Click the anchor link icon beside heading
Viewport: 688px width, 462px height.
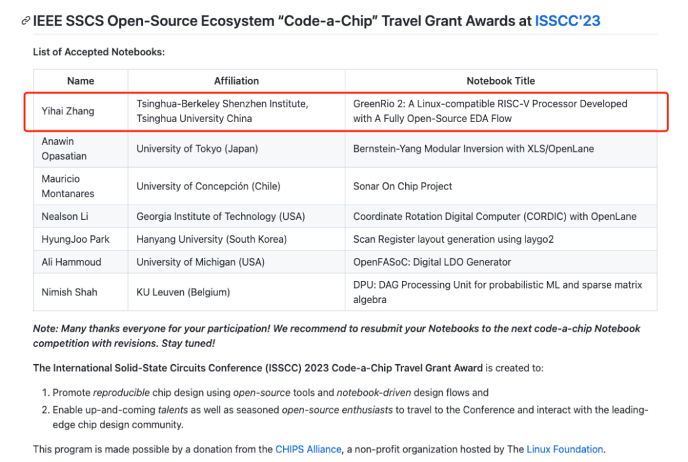point(25,21)
